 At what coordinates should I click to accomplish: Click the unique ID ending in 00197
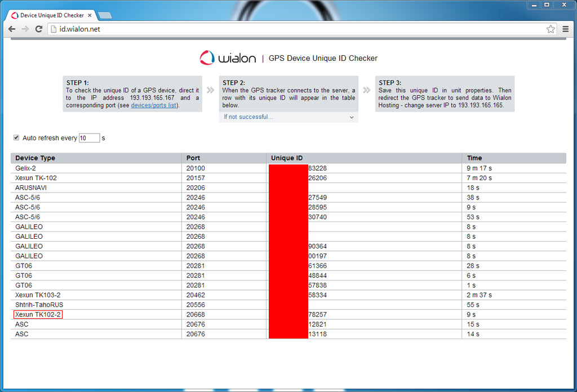[x=318, y=256]
